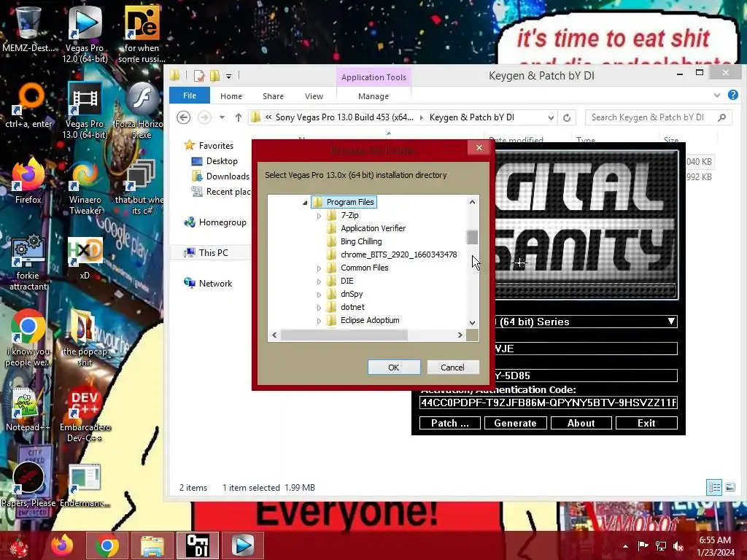
Task: Select the Bing Chilling folder
Action: click(361, 241)
